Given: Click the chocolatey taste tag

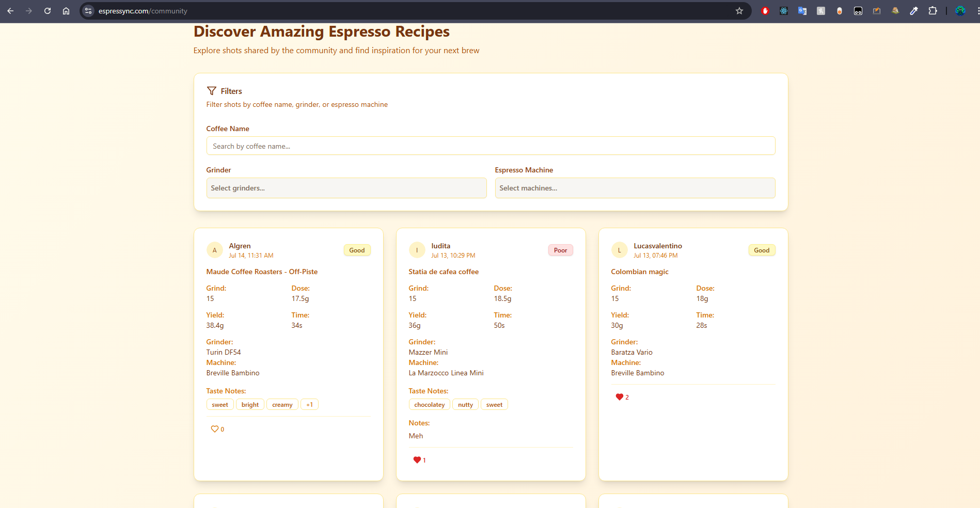Looking at the screenshot, I should 430,405.
